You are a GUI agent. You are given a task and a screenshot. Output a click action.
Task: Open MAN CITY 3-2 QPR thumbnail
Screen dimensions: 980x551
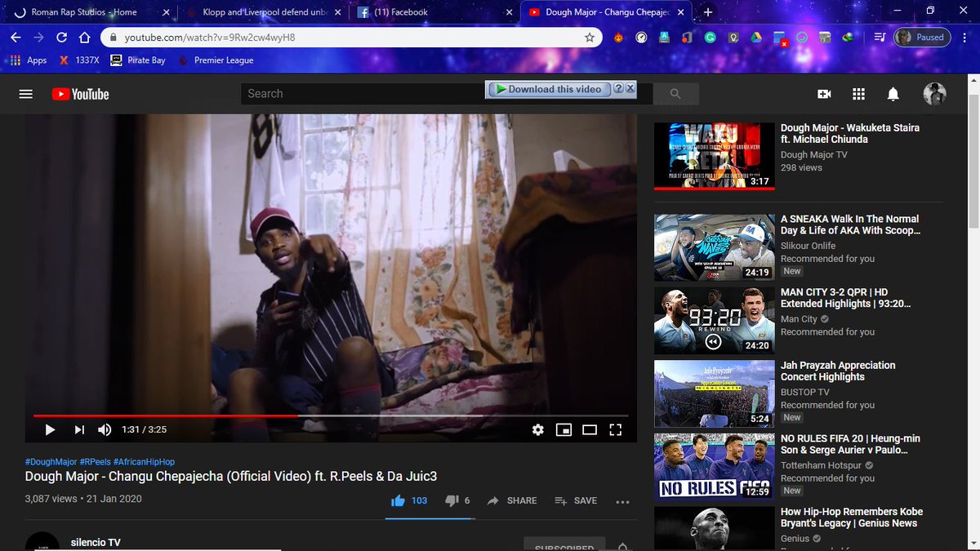[x=715, y=320]
